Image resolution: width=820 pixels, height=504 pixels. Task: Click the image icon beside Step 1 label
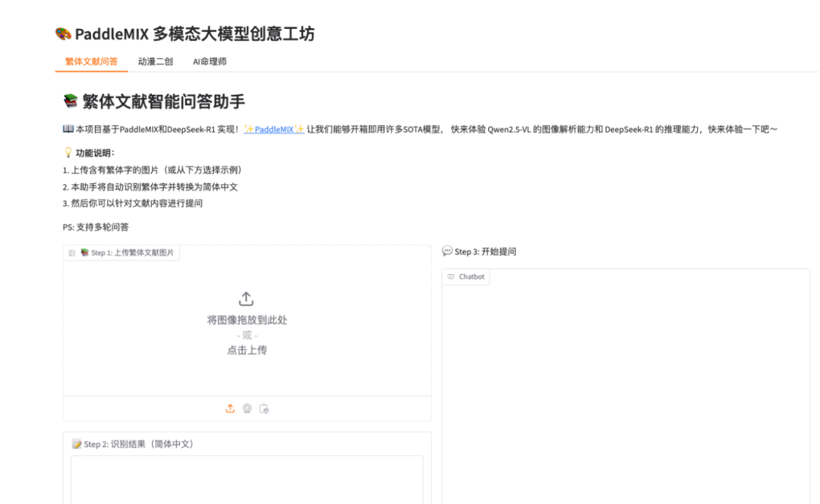click(71, 253)
